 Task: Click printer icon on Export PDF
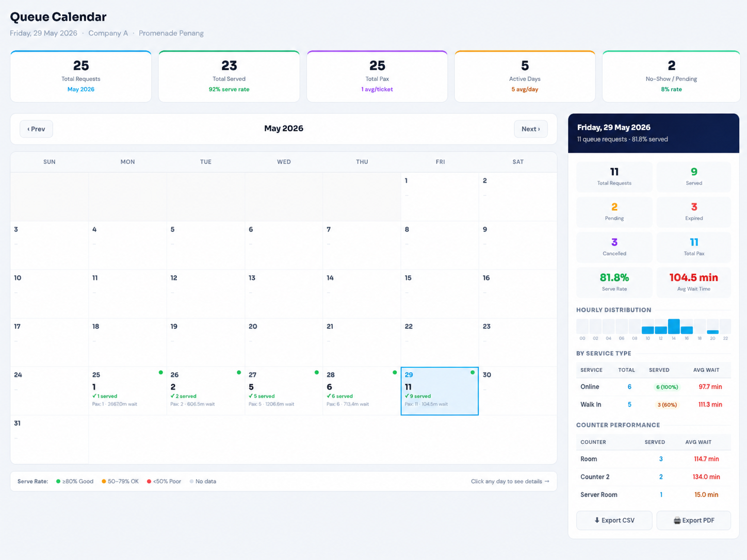(677, 521)
